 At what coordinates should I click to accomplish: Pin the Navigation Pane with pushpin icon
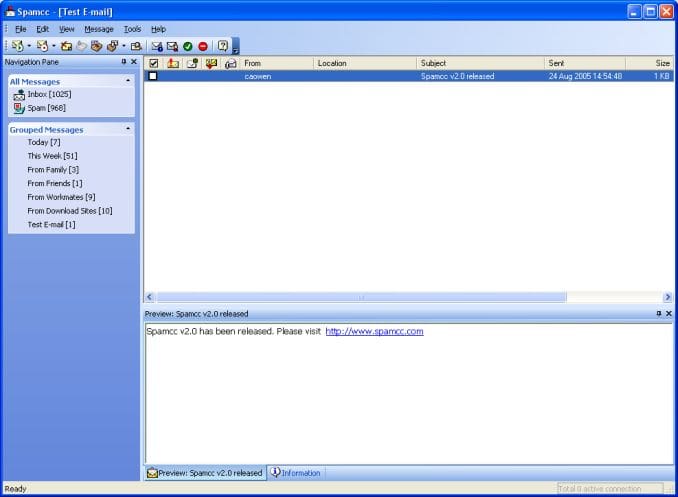[x=124, y=62]
